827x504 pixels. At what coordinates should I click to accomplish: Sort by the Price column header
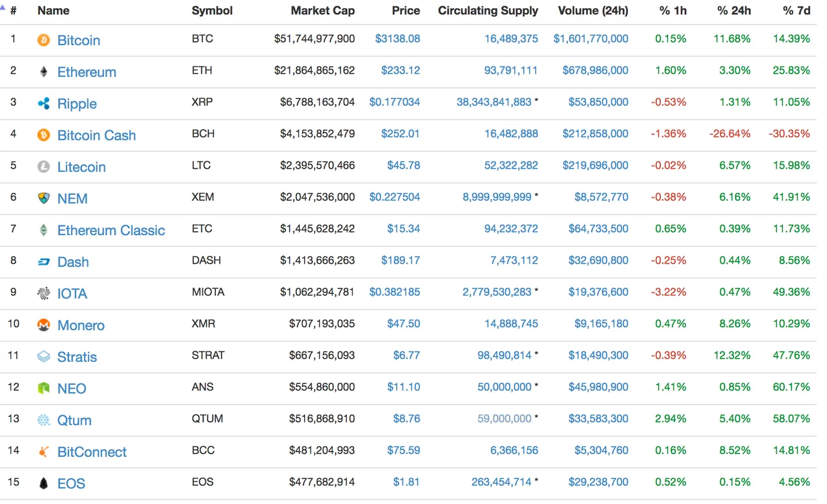[x=406, y=11]
